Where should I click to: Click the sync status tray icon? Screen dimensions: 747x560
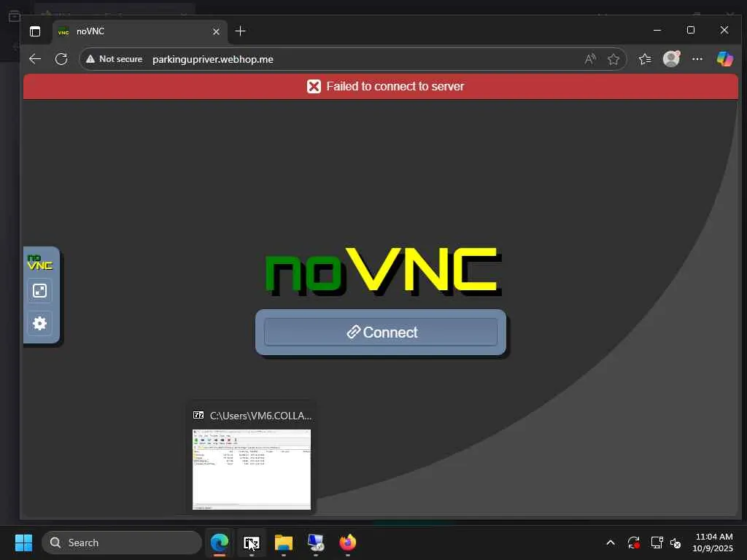(x=634, y=542)
